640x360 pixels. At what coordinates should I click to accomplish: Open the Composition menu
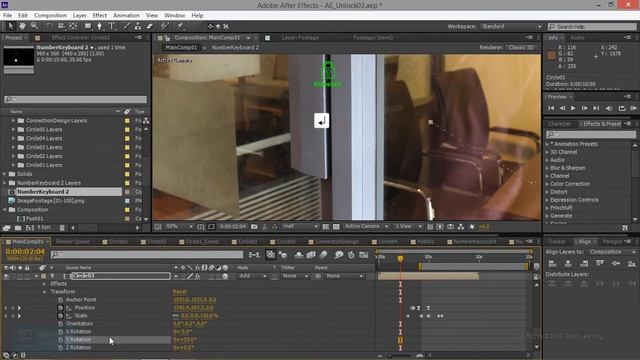50,16
